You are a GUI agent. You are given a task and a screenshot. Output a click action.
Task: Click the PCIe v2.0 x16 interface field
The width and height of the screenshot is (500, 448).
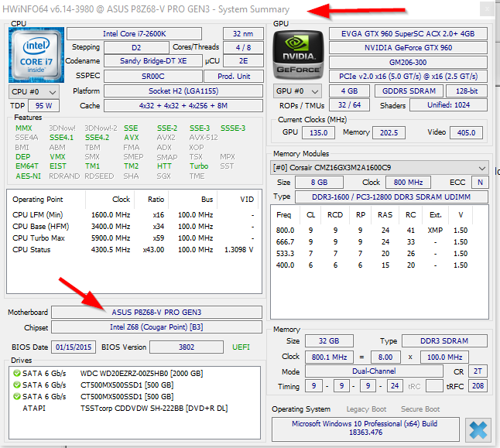pyautogui.click(x=408, y=77)
